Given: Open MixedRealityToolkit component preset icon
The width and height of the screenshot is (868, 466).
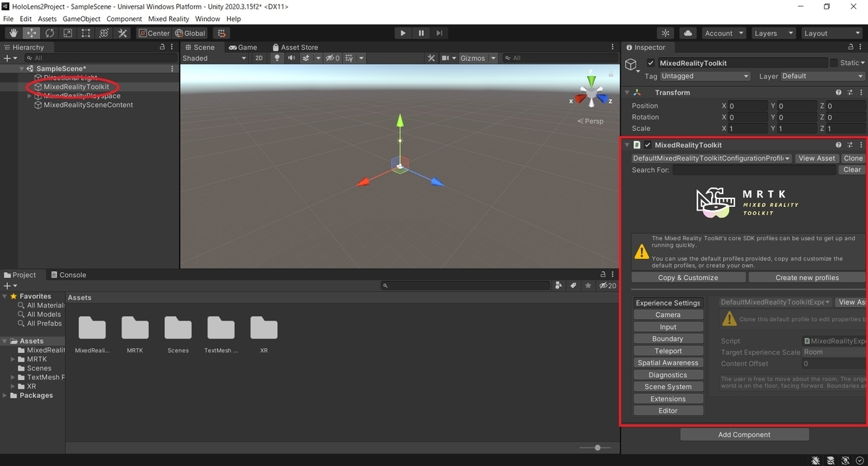Looking at the screenshot, I should click(x=850, y=145).
